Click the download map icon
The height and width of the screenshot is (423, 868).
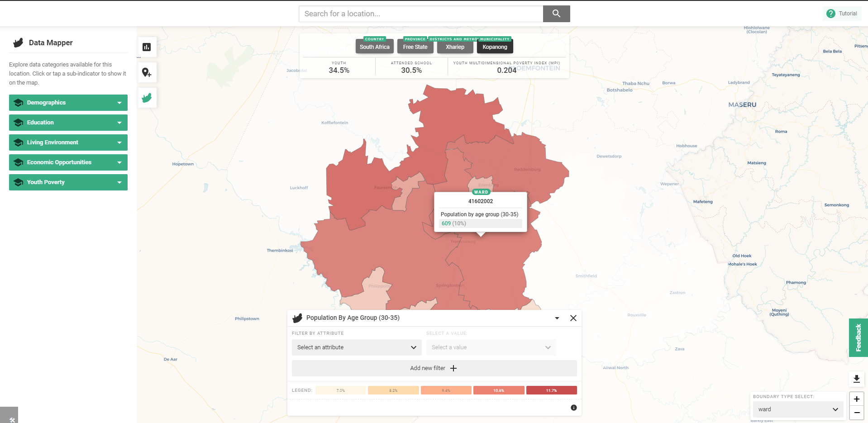pyautogui.click(x=856, y=379)
